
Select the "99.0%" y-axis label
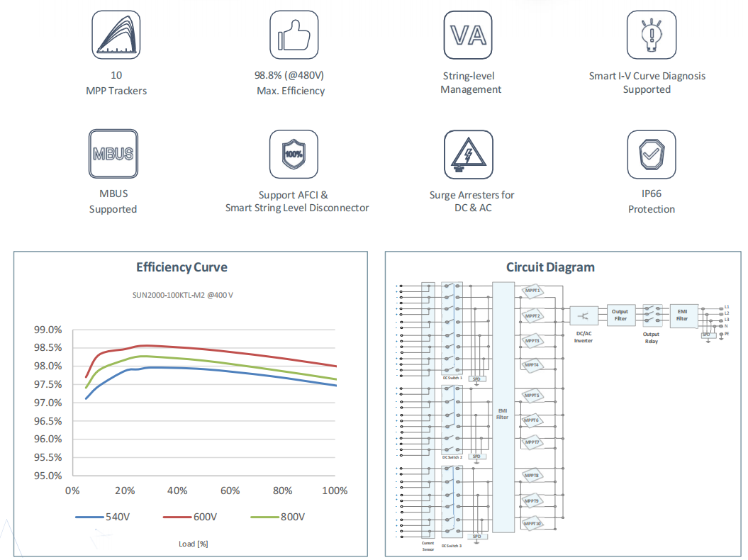tap(48, 330)
